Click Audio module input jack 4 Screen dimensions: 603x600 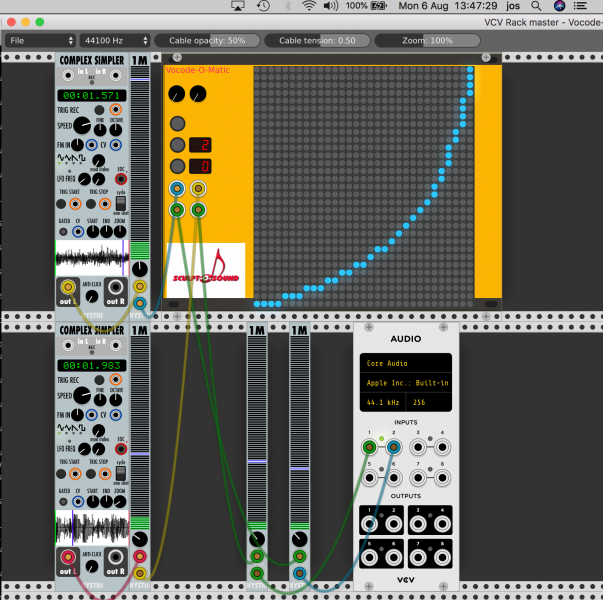pyautogui.click(x=442, y=447)
